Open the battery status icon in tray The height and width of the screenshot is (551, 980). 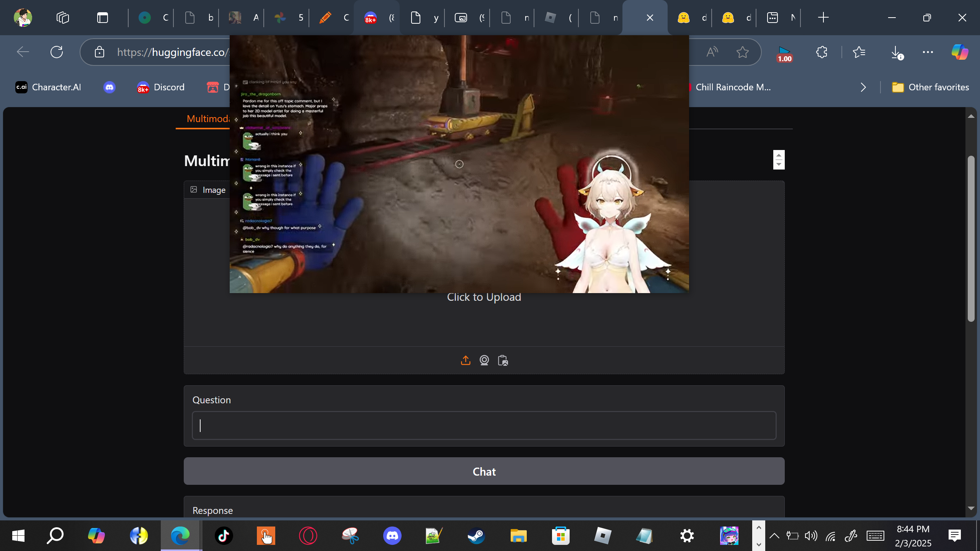pos(792,536)
